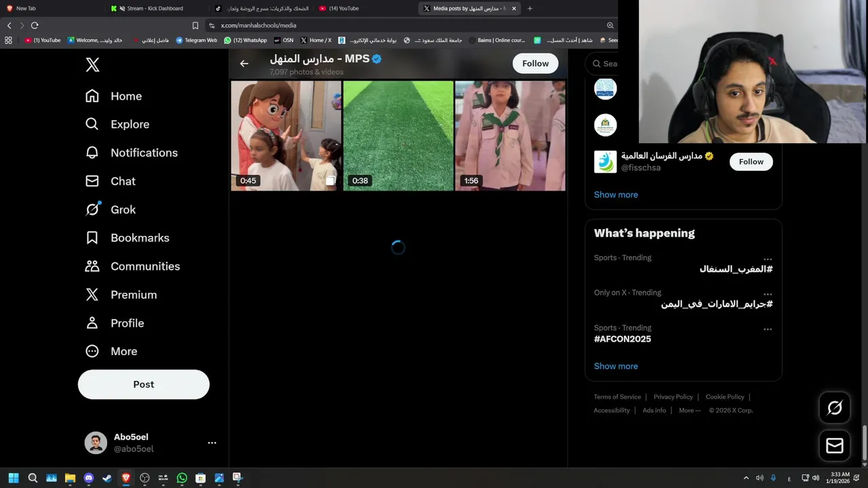The width and height of the screenshot is (868, 488).
Task: Open the 1:56 scouts video thumbnail
Action: pyautogui.click(x=510, y=136)
